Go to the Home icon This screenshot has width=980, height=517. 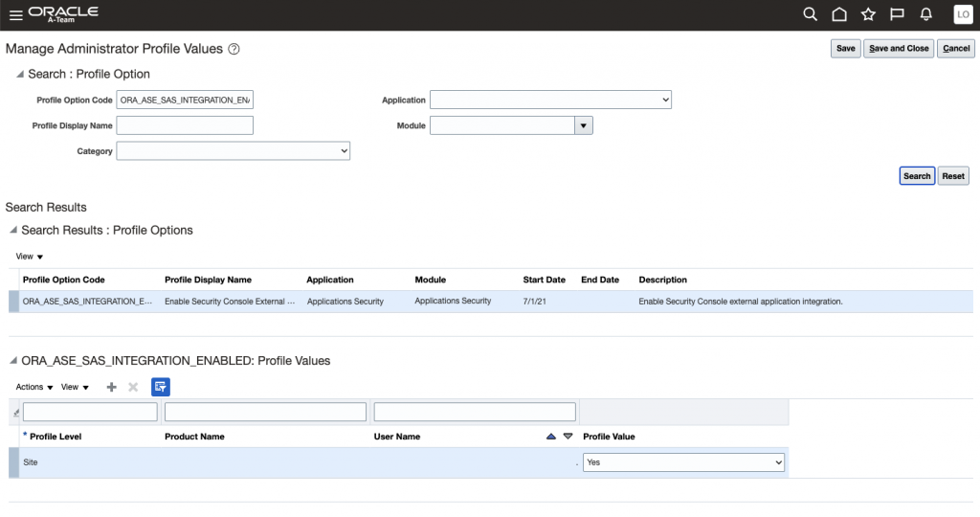[x=839, y=14]
